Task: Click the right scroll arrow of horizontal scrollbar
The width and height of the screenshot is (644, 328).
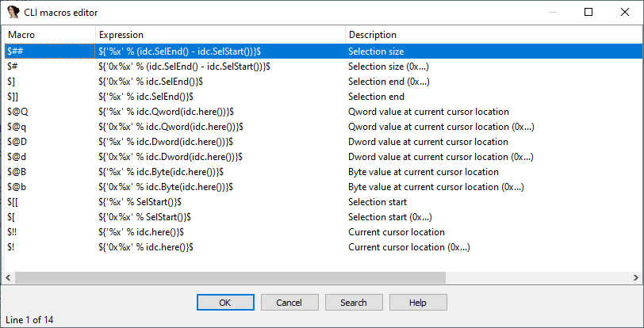Action: click(x=636, y=278)
